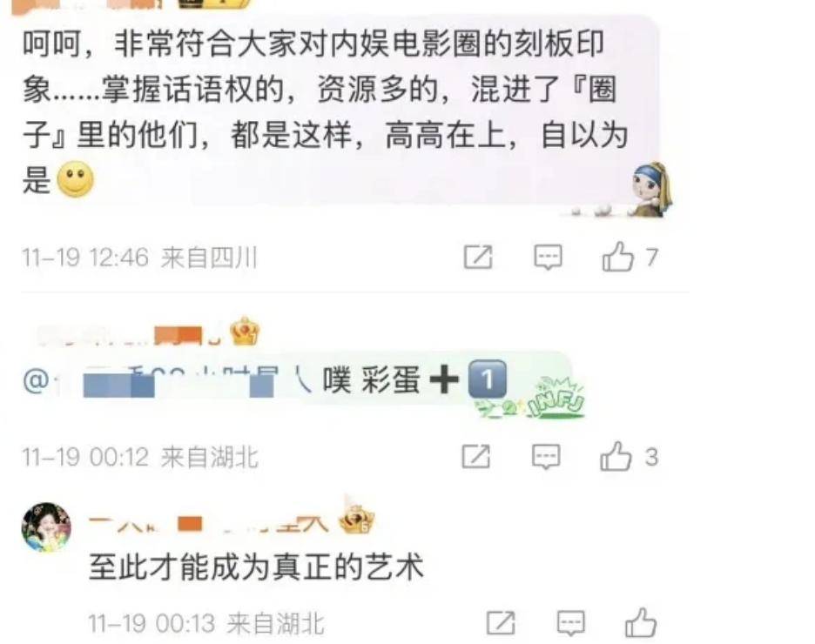
Task: Repost the 00:13 art comment
Action: [501, 623]
